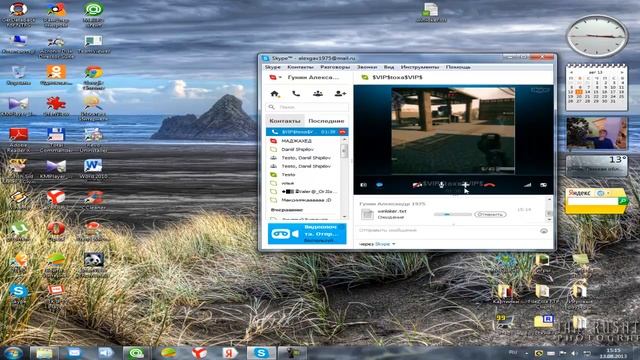Open the Skype Home view icon

(x=275, y=94)
